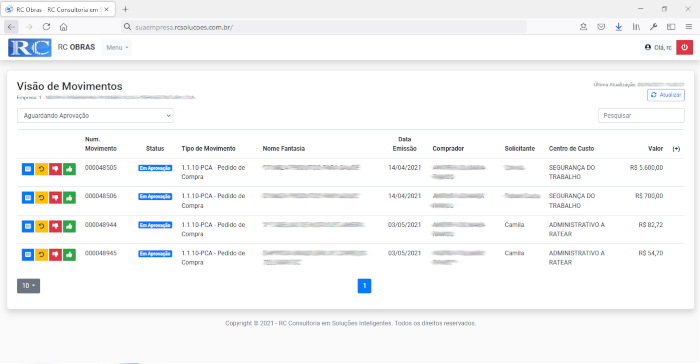Open the 10 rows-per-page dropdown
700x364 pixels.
[x=29, y=286]
